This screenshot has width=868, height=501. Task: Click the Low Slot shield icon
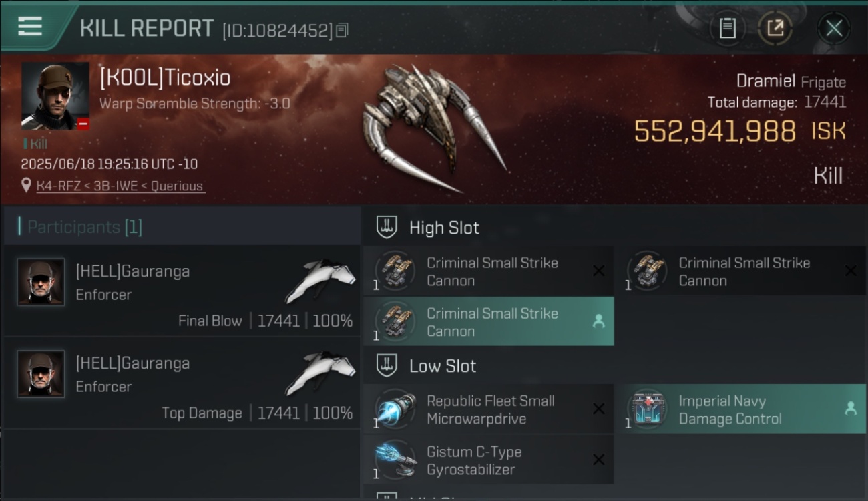click(387, 365)
